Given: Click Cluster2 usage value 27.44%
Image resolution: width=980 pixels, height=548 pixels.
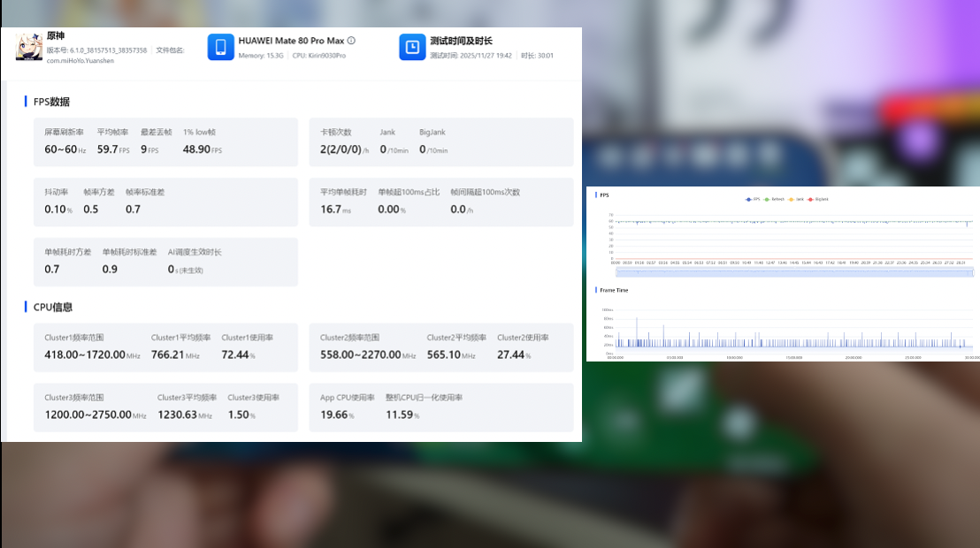Looking at the screenshot, I should coord(514,355).
